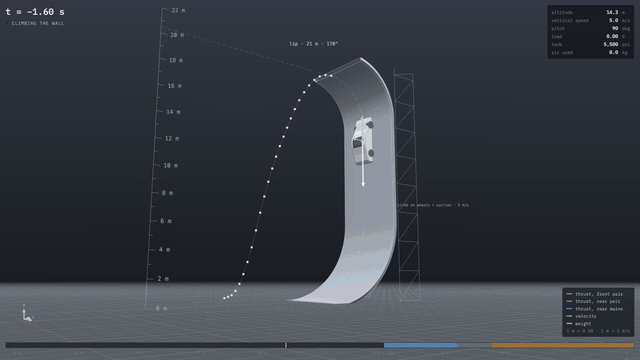Click the 'pitch' label in telemetry panel

[x=558, y=29]
